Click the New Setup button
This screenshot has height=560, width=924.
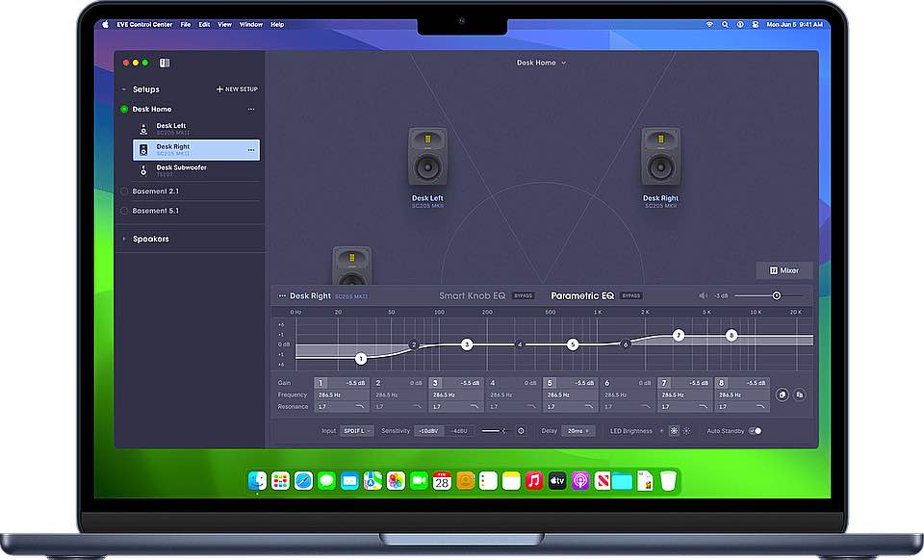coord(237,89)
